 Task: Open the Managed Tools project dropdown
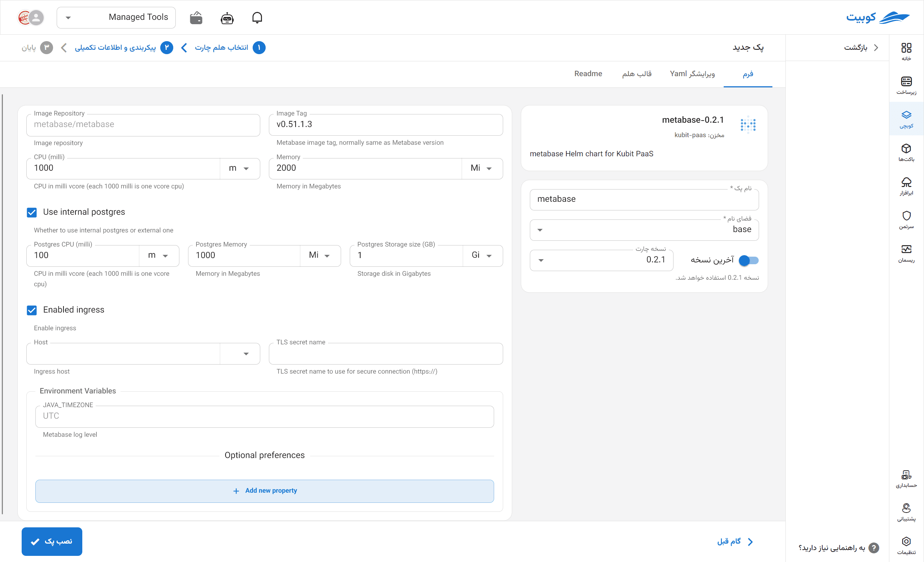point(116,18)
